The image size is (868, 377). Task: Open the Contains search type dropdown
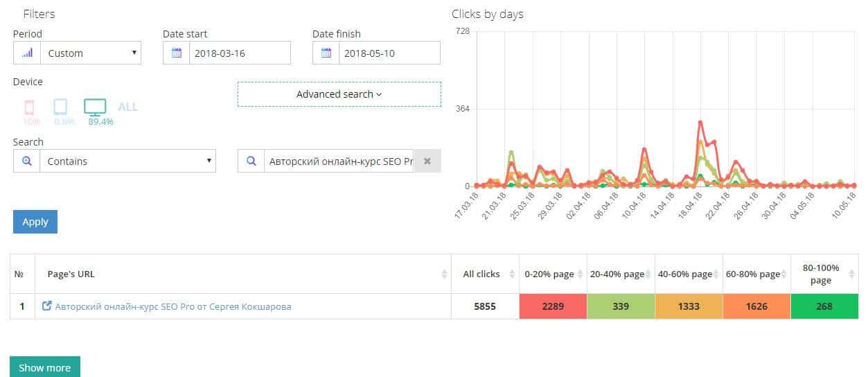pyautogui.click(x=127, y=161)
